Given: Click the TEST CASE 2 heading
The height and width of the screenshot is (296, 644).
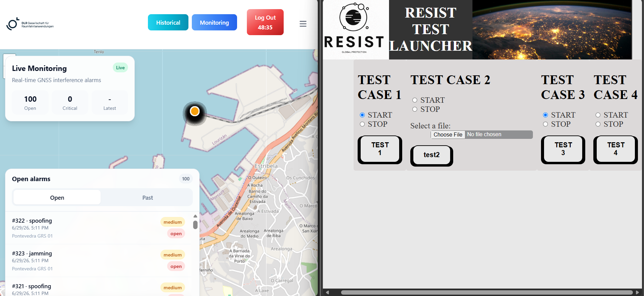Looking at the screenshot, I should coord(450,80).
